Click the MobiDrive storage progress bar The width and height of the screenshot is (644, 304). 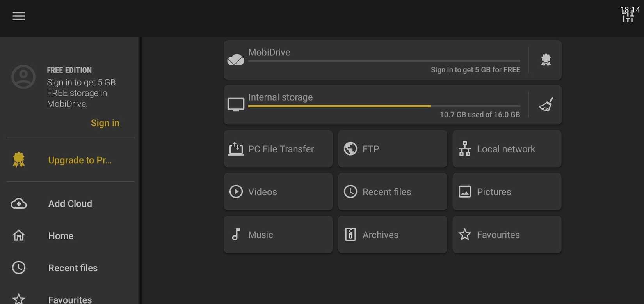click(384, 61)
